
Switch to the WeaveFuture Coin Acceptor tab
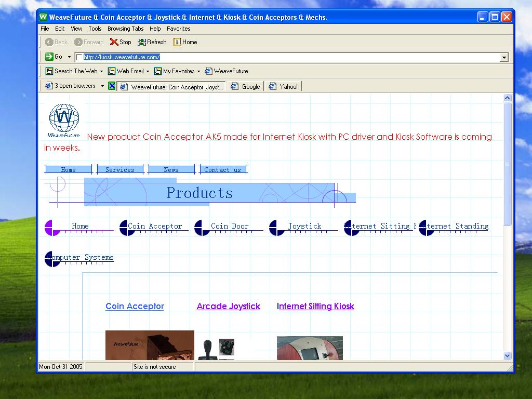point(172,87)
